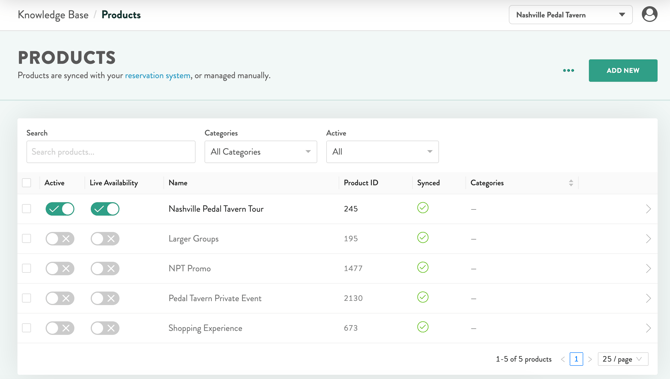Viewport: 670px width, 379px height.
Task: Go to previous page arrow
Action: pyautogui.click(x=563, y=359)
